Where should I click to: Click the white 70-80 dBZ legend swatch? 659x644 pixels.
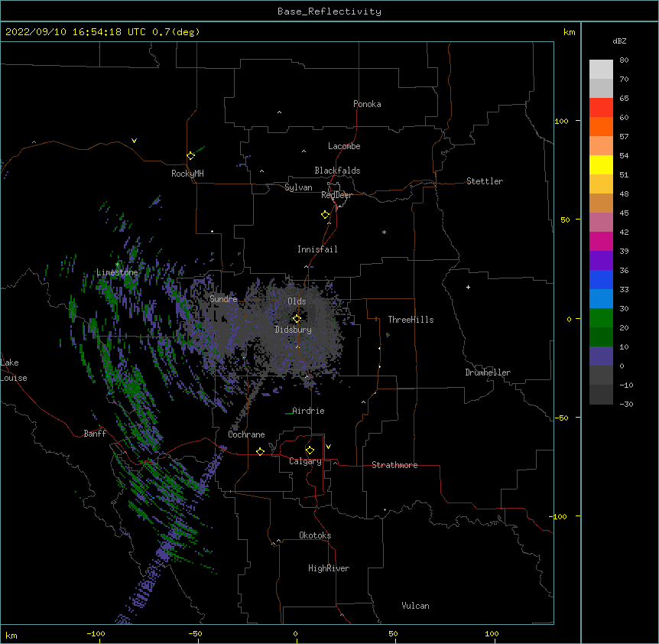click(x=601, y=69)
